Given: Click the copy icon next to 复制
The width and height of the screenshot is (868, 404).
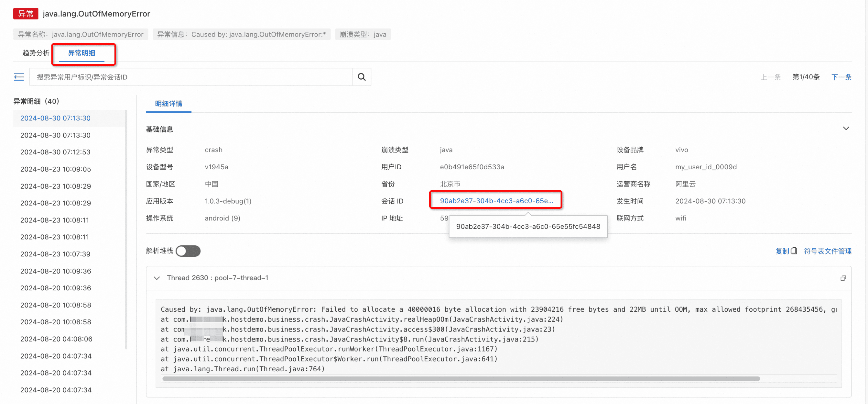Looking at the screenshot, I should coord(794,251).
